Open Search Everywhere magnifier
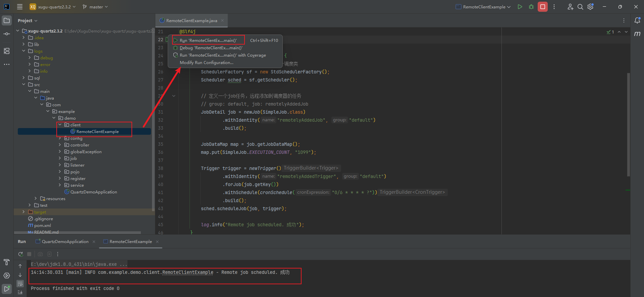 pos(580,7)
